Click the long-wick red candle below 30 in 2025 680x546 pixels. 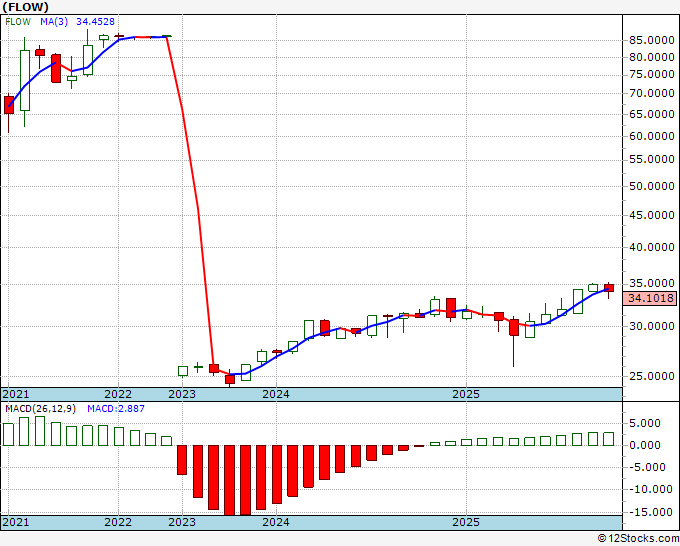pyautogui.click(x=514, y=327)
